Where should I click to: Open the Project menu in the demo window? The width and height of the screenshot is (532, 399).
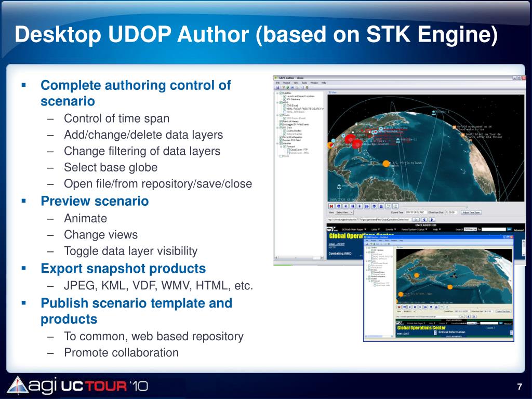pyautogui.click(x=286, y=83)
